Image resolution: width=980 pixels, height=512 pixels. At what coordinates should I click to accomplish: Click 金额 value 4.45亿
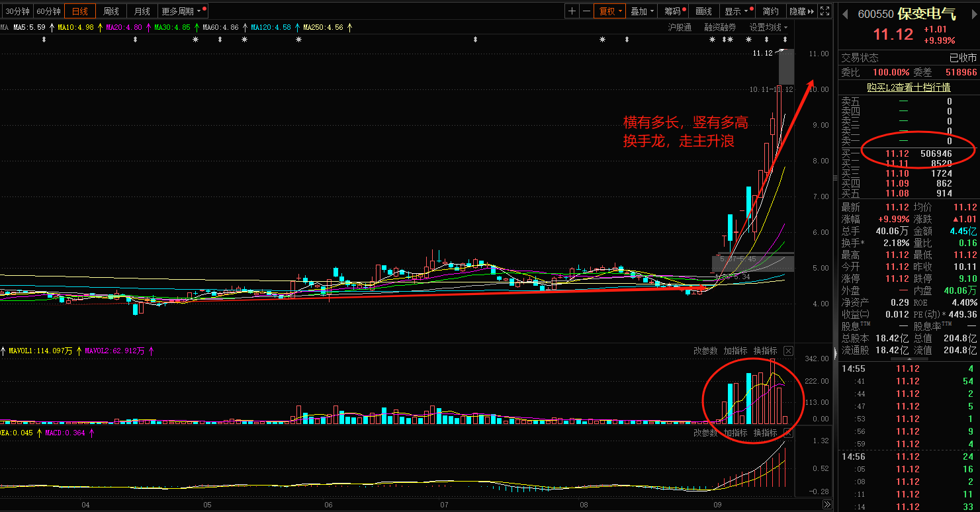point(963,231)
